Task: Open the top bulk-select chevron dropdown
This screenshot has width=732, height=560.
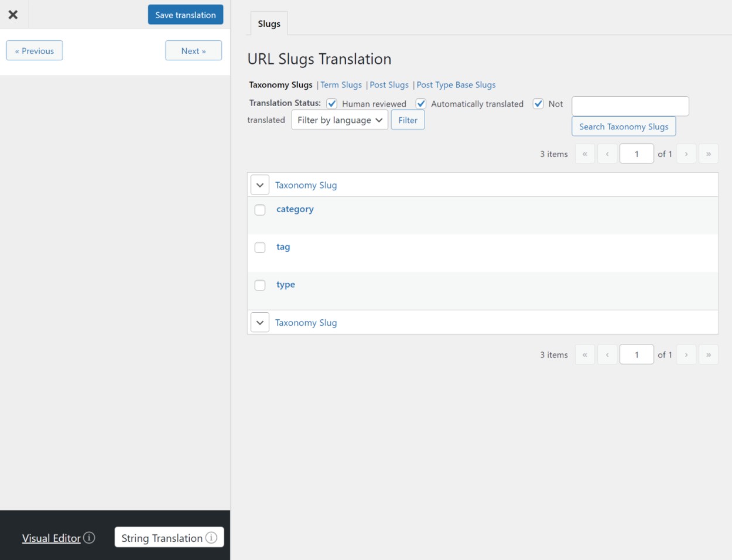Action: tap(259, 185)
